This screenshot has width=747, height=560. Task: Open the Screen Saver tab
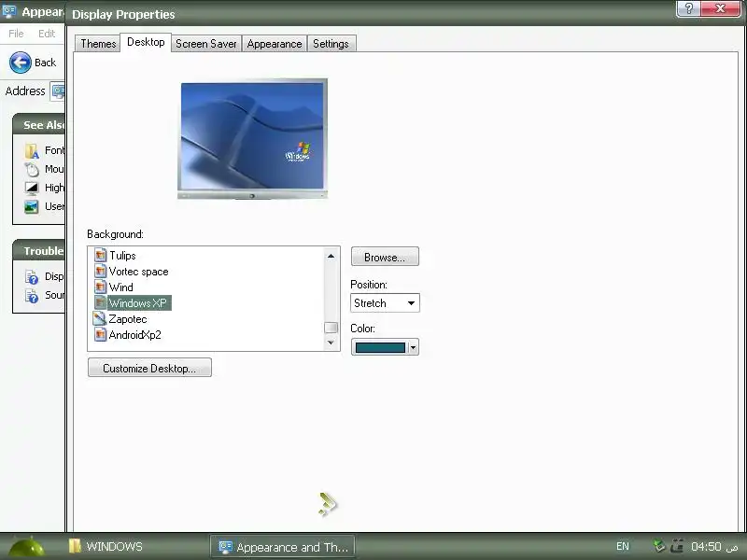click(205, 44)
